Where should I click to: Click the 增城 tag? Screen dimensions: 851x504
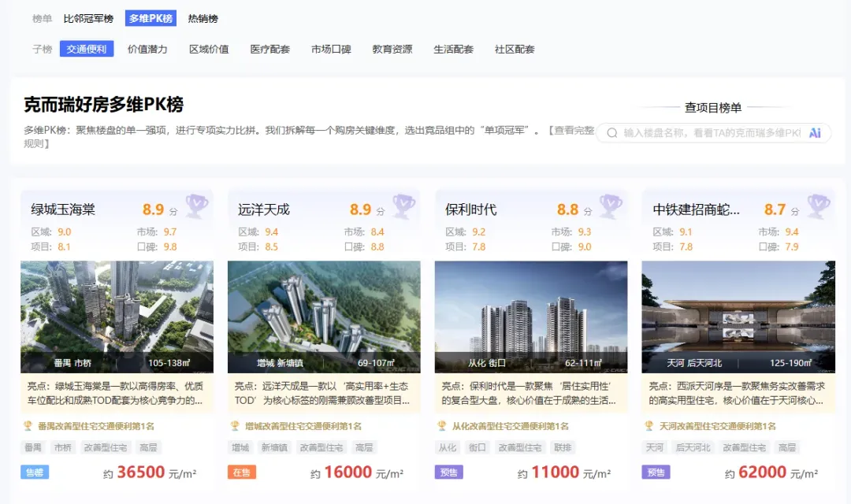[240, 447]
